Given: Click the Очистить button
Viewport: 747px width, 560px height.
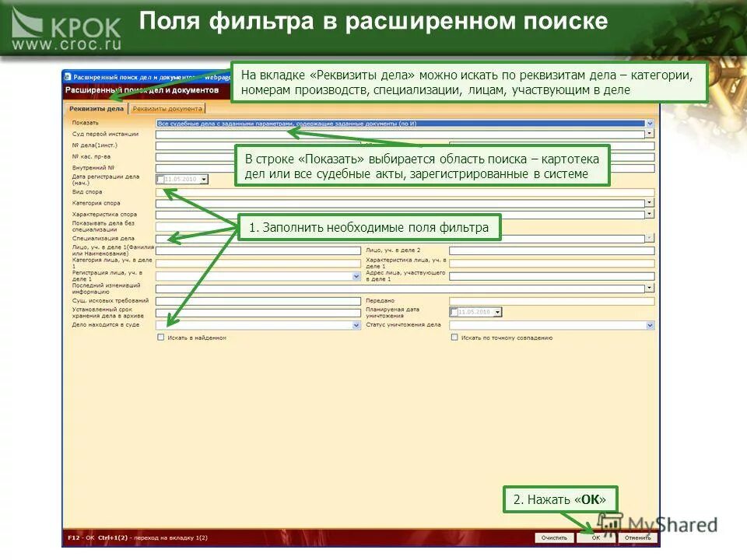Looking at the screenshot, I should click(x=554, y=537).
